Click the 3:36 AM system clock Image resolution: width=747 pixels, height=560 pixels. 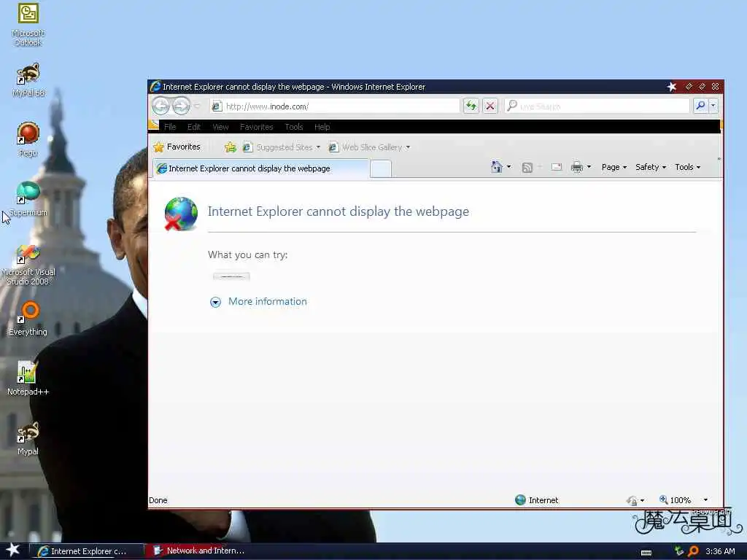[x=720, y=551]
